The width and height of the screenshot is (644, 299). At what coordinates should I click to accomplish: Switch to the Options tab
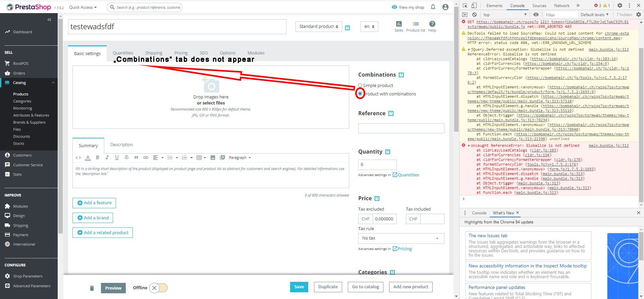tap(227, 53)
